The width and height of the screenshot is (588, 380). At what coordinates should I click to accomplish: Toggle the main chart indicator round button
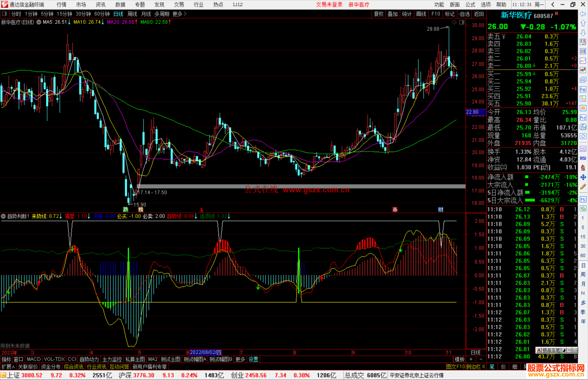[x=39, y=22]
